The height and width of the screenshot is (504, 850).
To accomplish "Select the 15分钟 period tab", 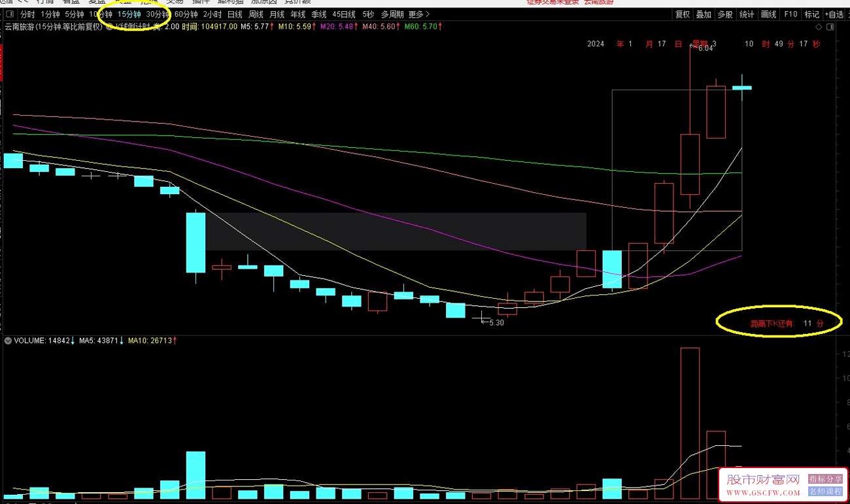I will coord(129,14).
